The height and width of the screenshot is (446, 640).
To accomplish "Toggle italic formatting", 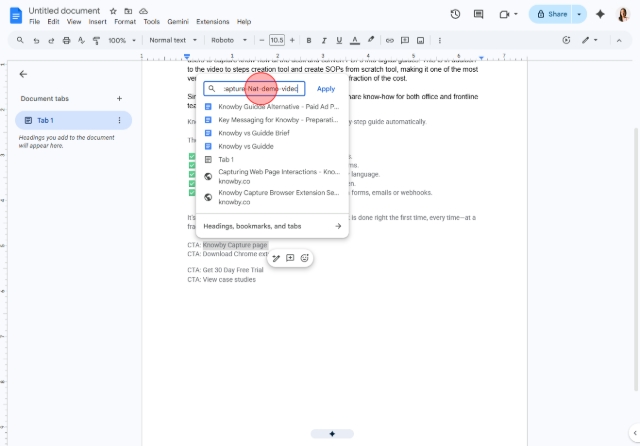I will [324, 40].
